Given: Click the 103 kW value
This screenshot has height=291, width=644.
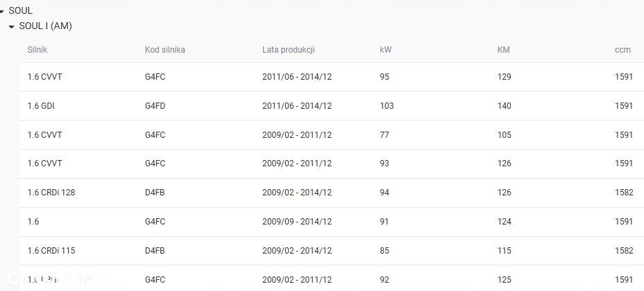Looking at the screenshot, I should [x=387, y=106].
